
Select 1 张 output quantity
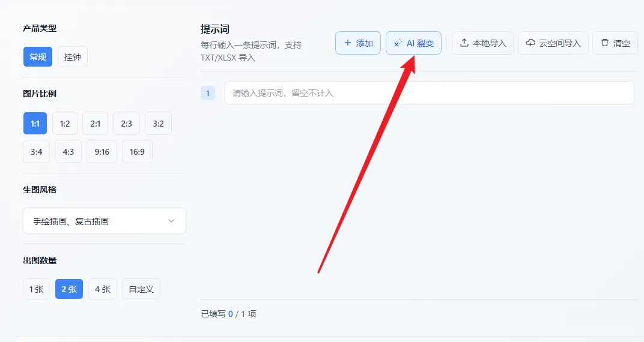[37, 289]
